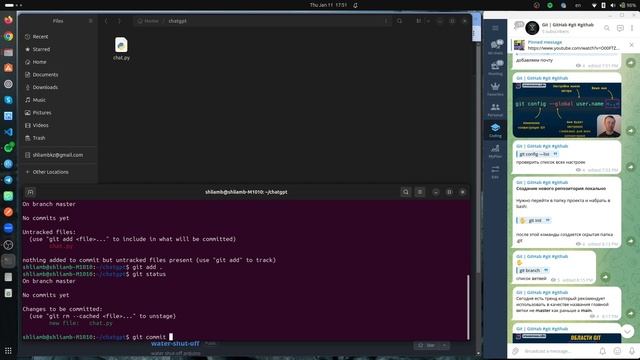Forward the 'git config --list' message
Image resolution: width=640 pixels, height=360 pixels.
(x=631, y=167)
